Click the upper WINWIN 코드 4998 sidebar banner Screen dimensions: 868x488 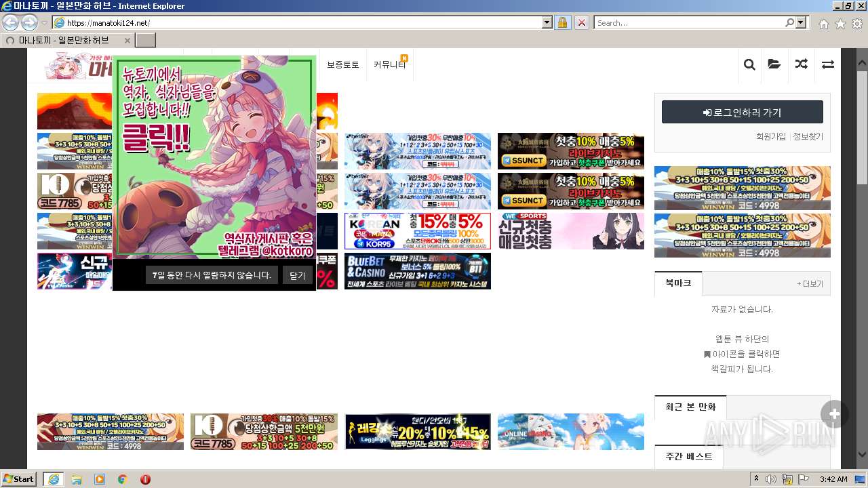(743, 188)
